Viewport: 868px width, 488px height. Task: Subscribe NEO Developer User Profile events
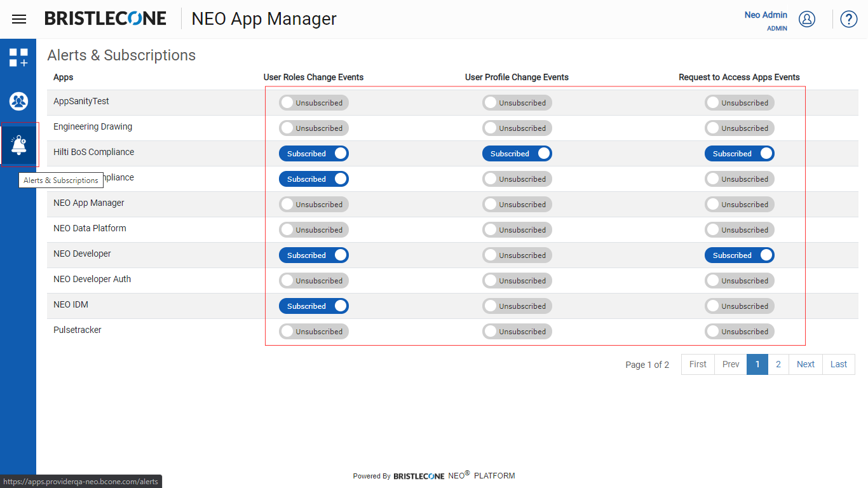tap(517, 255)
